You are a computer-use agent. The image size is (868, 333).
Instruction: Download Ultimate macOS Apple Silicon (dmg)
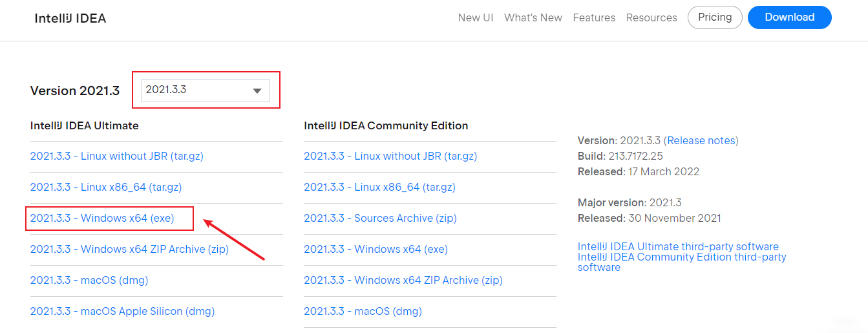(122, 312)
